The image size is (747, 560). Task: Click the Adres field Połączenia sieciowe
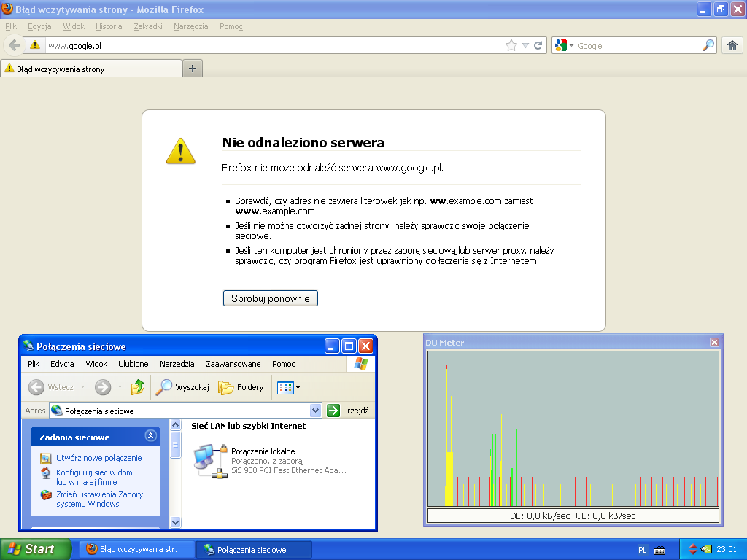(180, 411)
